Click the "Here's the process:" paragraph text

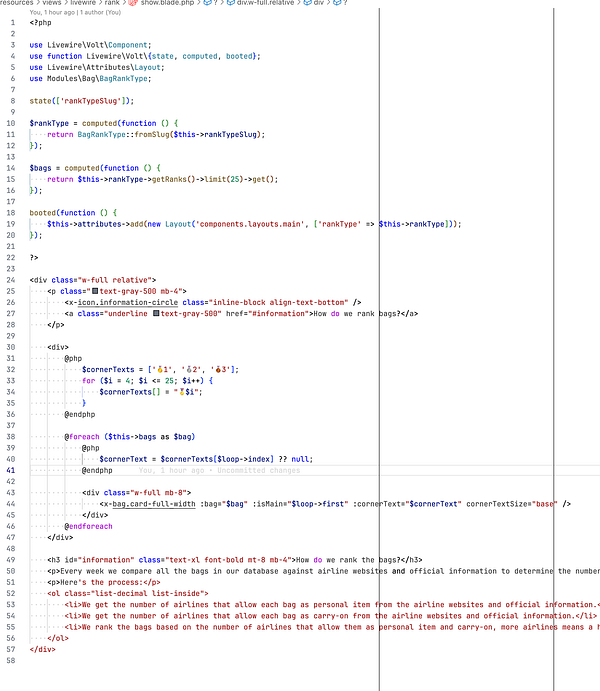[x=101, y=582]
